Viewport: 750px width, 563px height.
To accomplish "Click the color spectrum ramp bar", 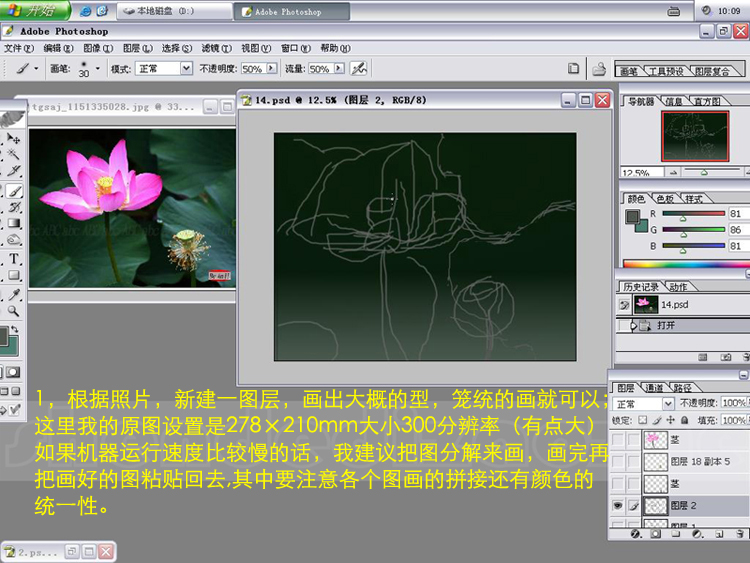I will pyautogui.click(x=686, y=264).
